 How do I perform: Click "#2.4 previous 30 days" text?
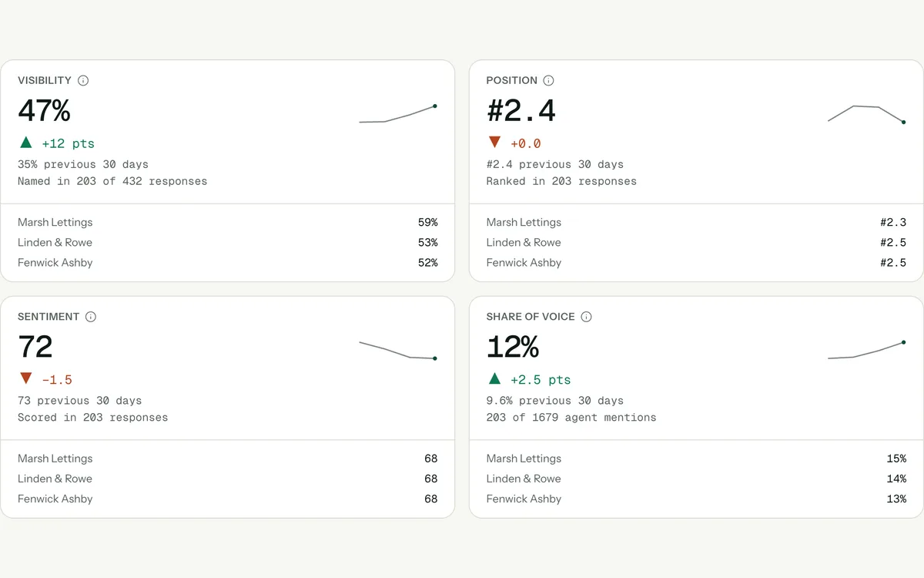click(x=555, y=164)
